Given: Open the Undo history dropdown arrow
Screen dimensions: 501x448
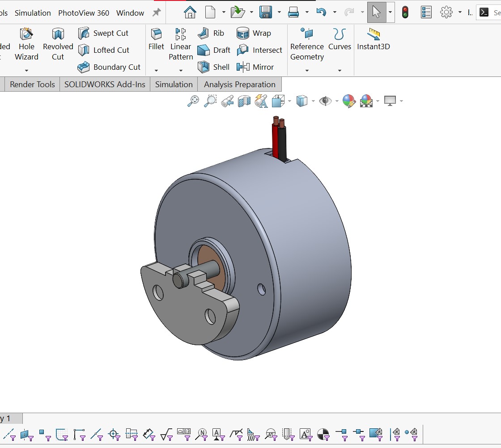Looking at the screenshot, I should coord(335,13).
